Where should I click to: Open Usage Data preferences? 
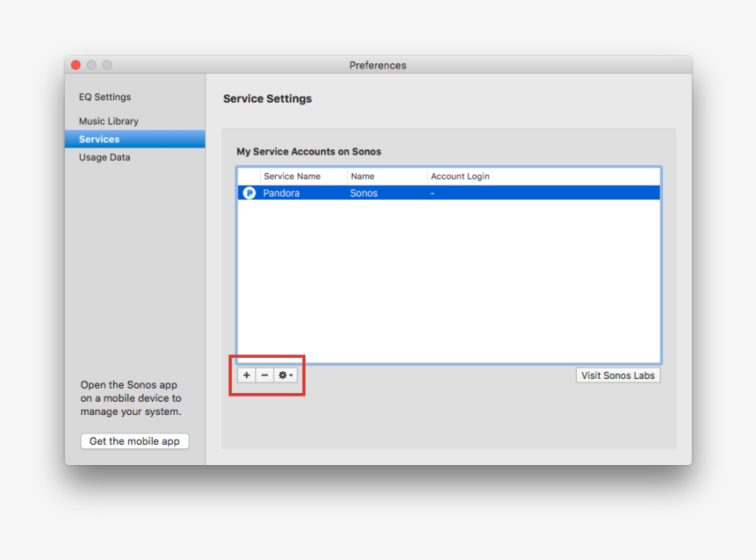pyautogui.click(x=105, y=157)
